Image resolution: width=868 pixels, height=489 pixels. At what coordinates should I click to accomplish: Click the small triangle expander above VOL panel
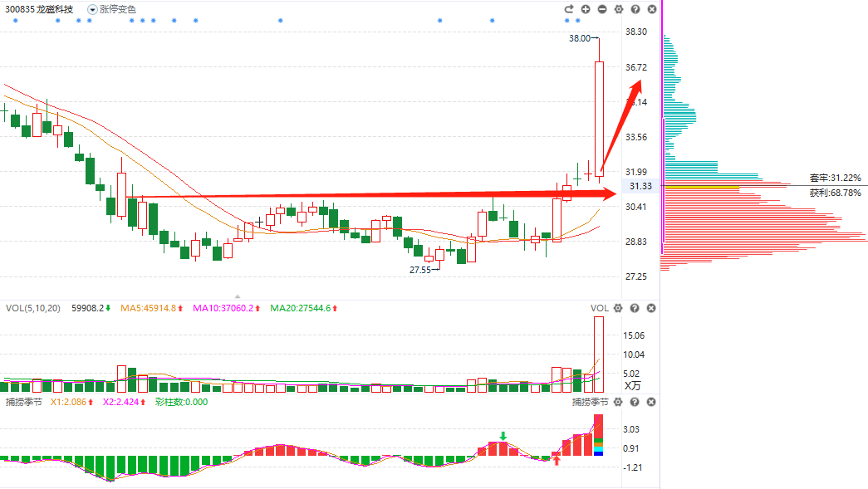tap(239, 296)
